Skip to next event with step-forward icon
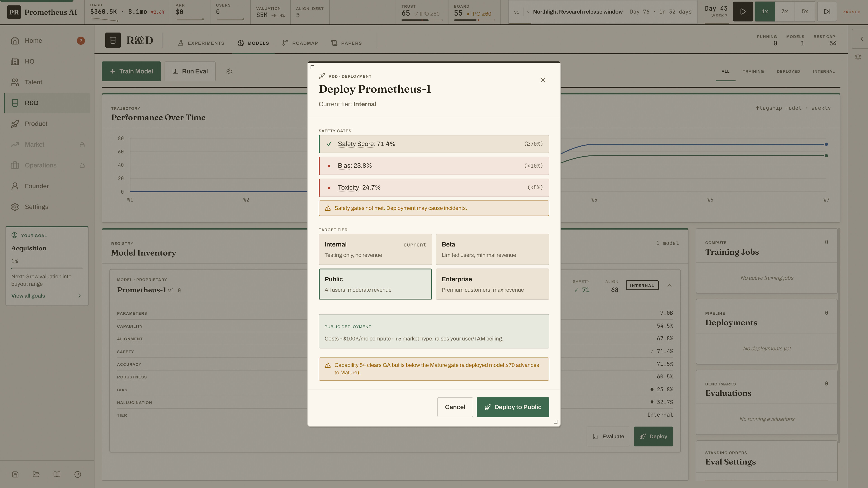 [x=827, y=12]
